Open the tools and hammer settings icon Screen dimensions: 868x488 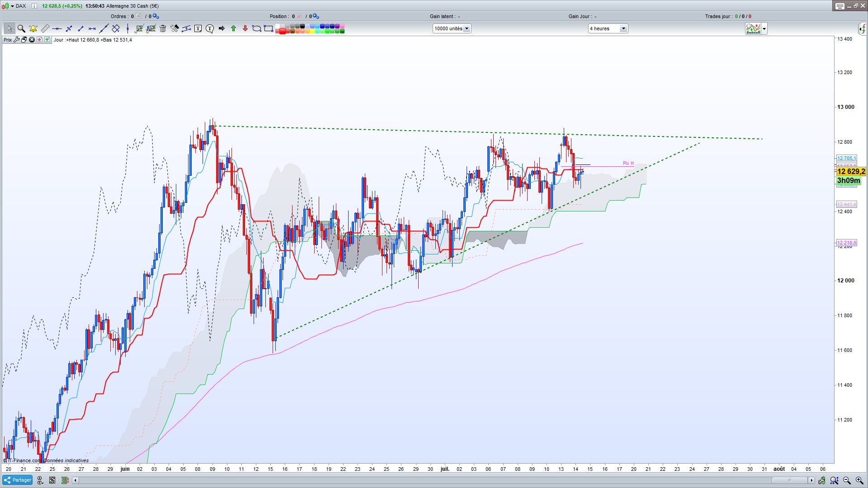click(175, 28)
